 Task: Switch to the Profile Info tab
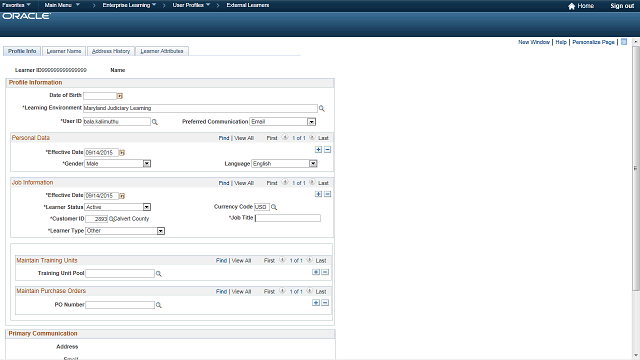tap(22, 51)
